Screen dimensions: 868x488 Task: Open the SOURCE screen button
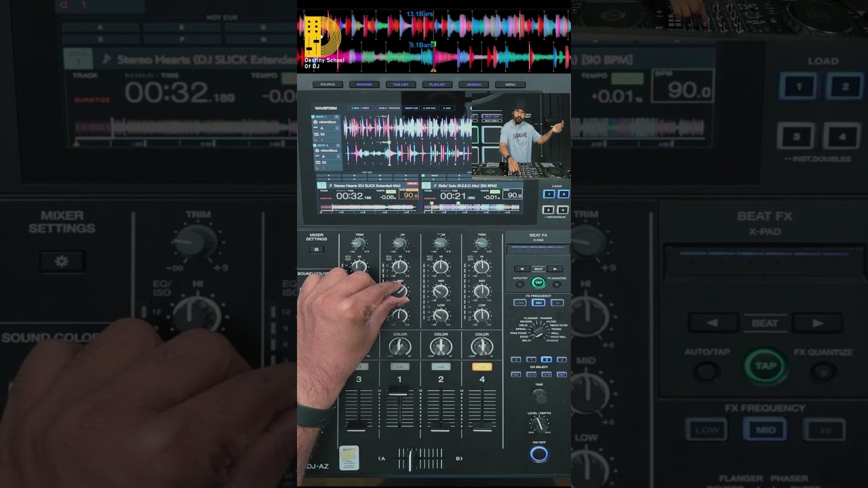[x=328, y=85]
